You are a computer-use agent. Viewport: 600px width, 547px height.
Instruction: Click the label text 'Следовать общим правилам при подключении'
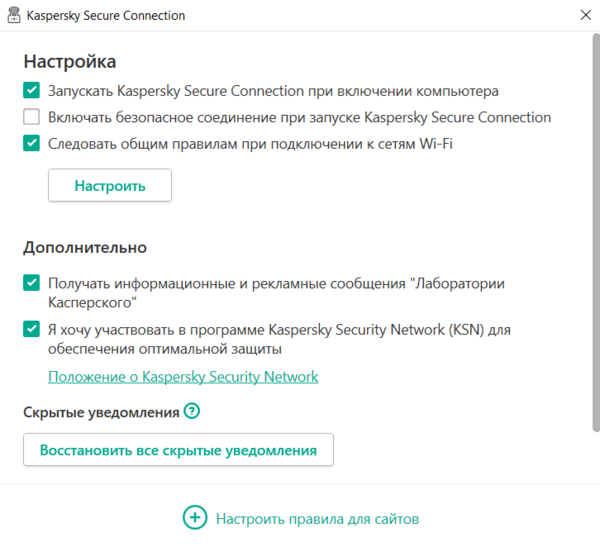click(x=250, y=143)
